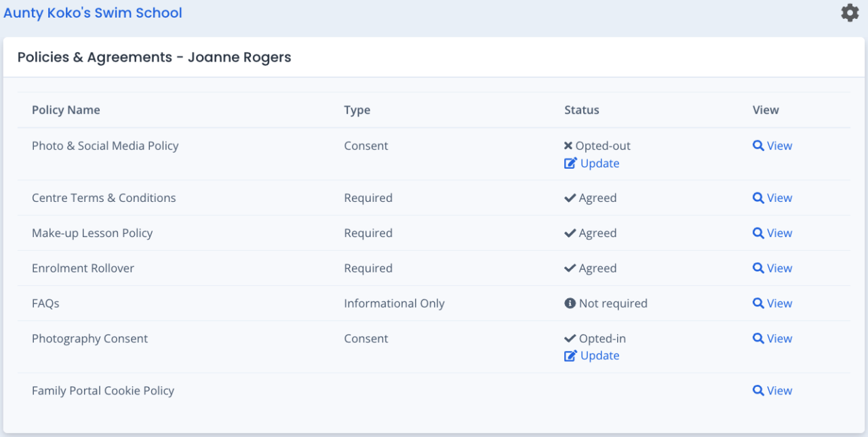Click the edit icon under Opted-in status
868x437 pixels.
(570, 356)
